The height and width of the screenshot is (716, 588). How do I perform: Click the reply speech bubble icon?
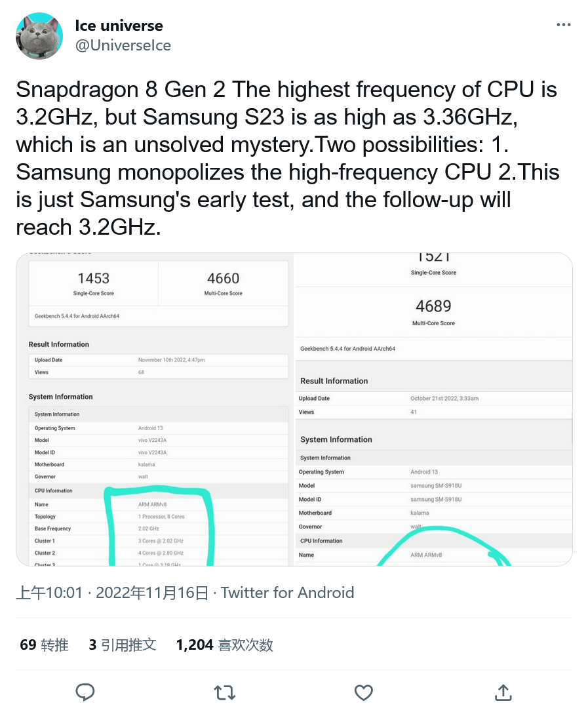[x=85, y=692]
